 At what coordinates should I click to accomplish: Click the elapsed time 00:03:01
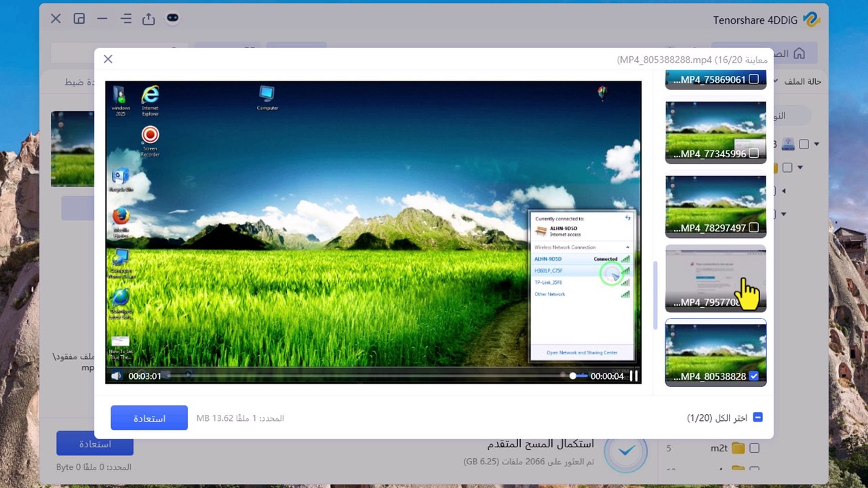click(145, 376)
